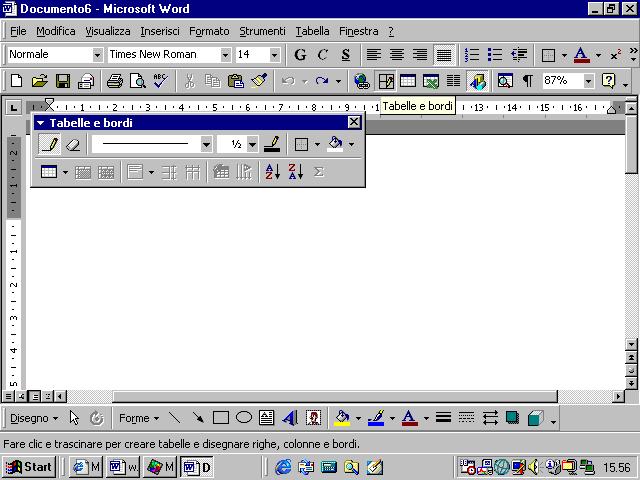Image resolution: width=640 pixels, height=480 pixels.
Task: Click the Windows Start button
Action: pos(29,467)
